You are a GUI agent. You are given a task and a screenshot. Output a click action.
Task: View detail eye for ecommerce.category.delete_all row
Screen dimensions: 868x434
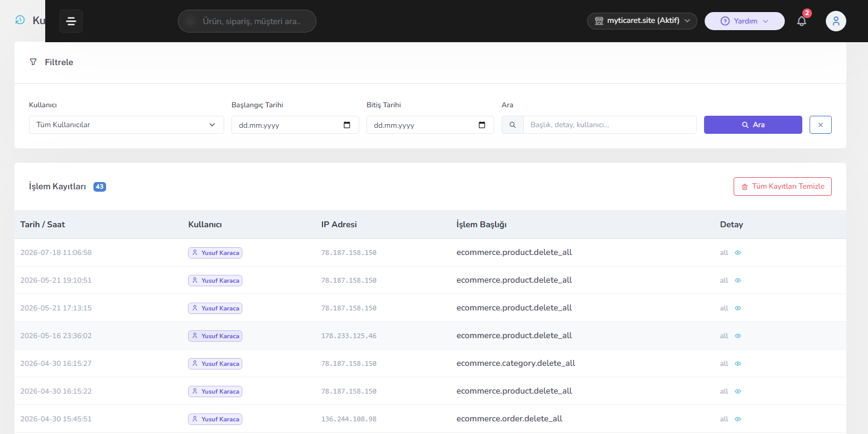[x=738, y=363]
